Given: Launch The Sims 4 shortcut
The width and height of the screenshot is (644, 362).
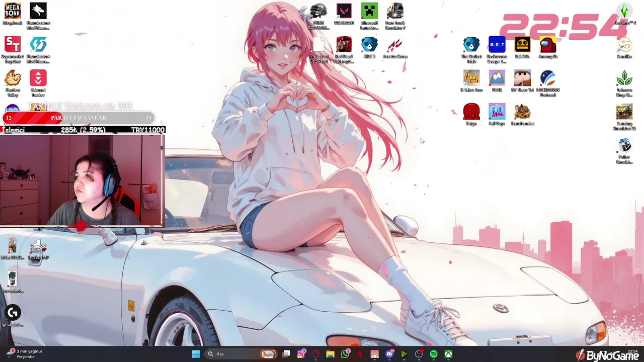Looking at the screenshot, I should tap(624, 14).
